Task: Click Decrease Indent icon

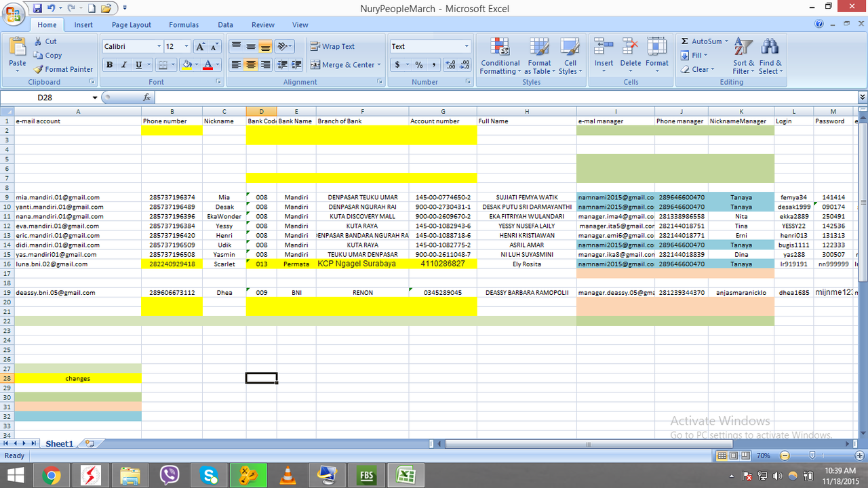Action: (282, 65)
